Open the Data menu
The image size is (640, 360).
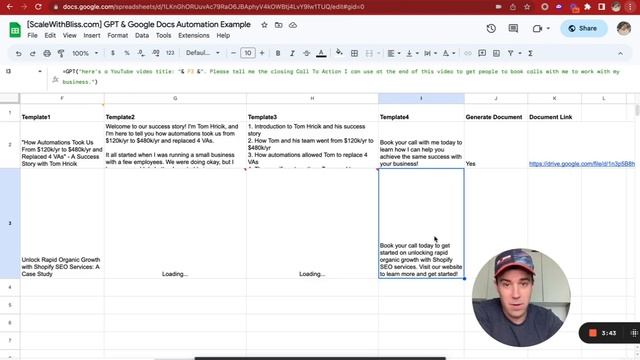[x=142, y=36]
